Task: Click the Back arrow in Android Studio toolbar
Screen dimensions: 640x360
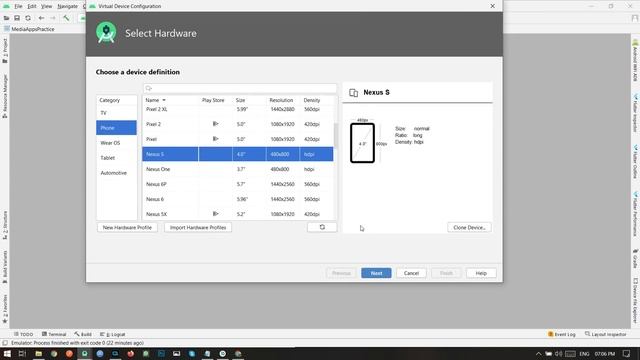Action: [x=41, y=18]
